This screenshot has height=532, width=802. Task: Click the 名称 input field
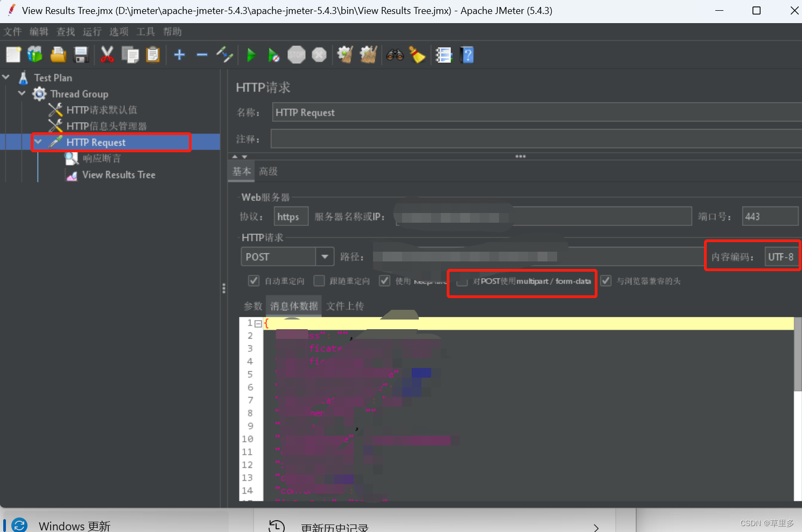537,112
